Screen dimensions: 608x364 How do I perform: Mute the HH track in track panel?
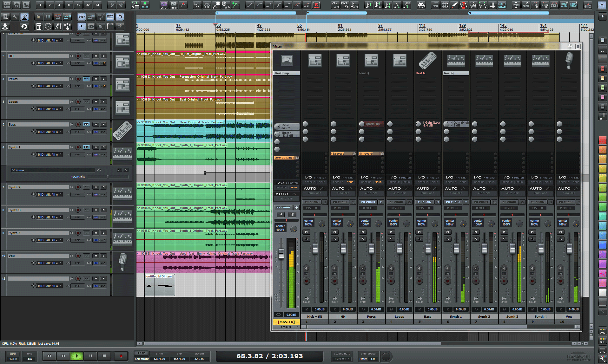pos(96,56)
